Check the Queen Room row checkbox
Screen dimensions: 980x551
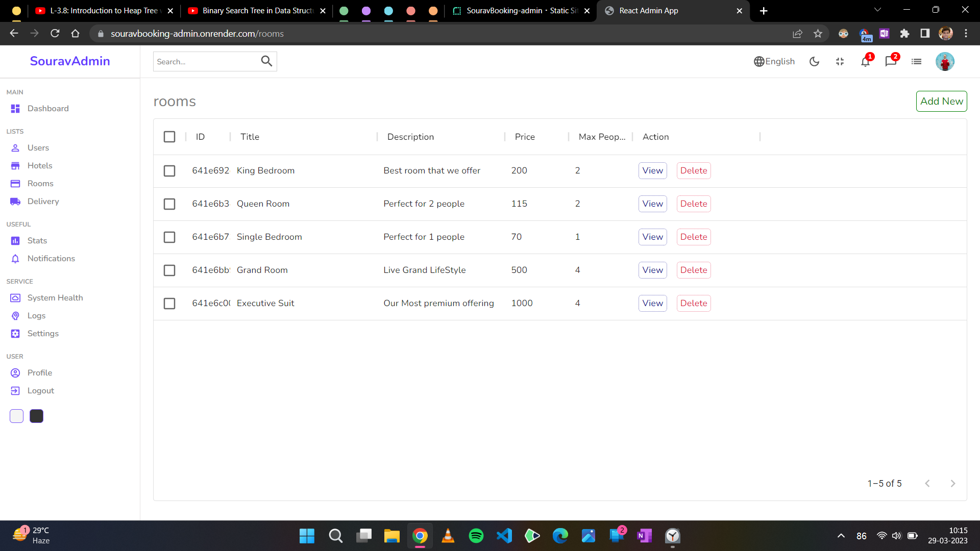pos(169,204)
